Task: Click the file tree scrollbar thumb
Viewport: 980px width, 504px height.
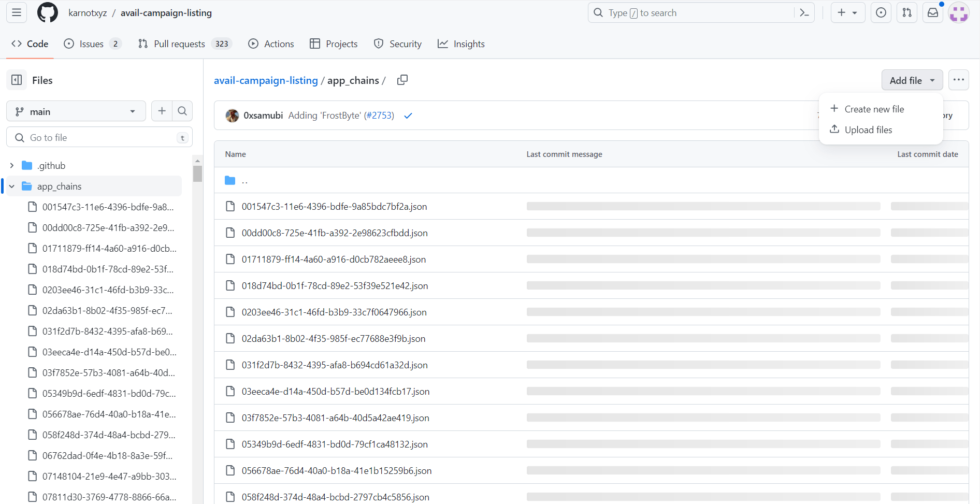Action: coord(197,174)
